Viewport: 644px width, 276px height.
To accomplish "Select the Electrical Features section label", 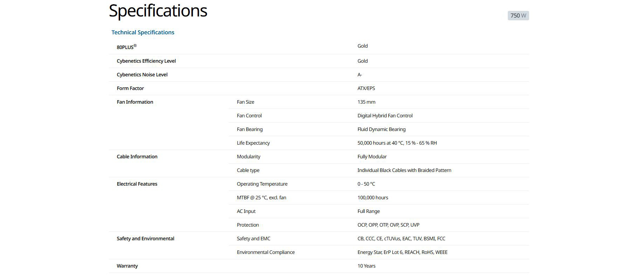I will pyautogui.click(x=137, y=184).
